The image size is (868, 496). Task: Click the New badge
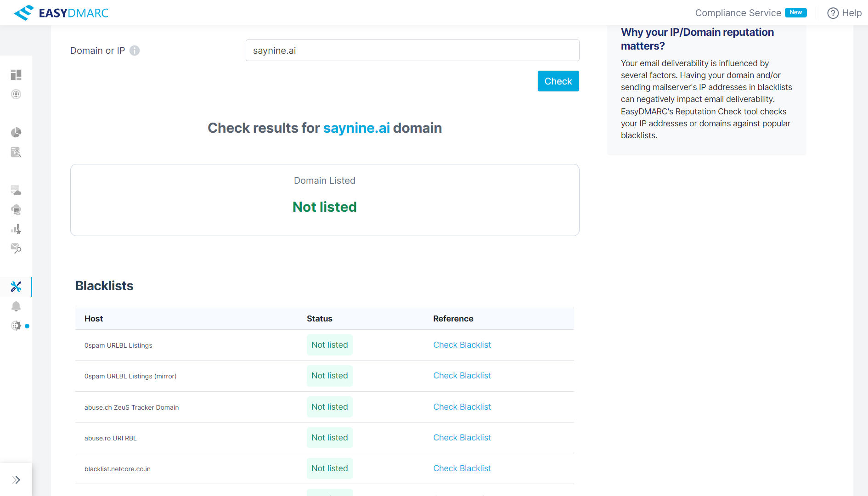coord(796,12)
